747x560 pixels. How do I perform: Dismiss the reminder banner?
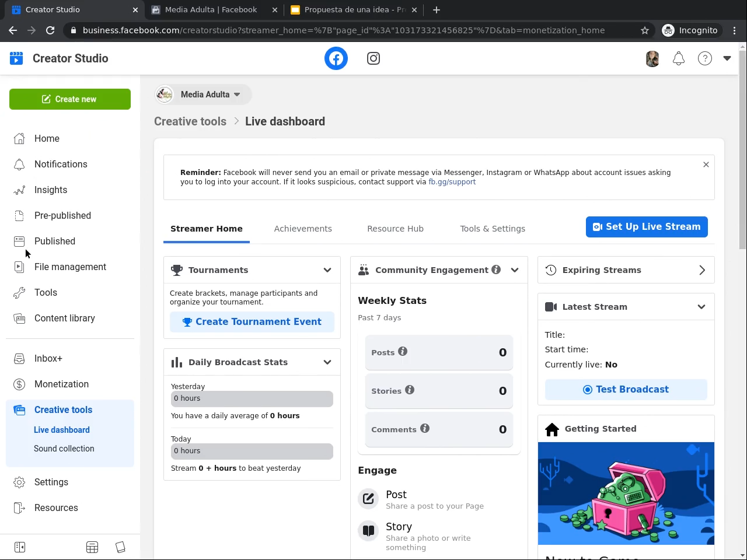706,164
